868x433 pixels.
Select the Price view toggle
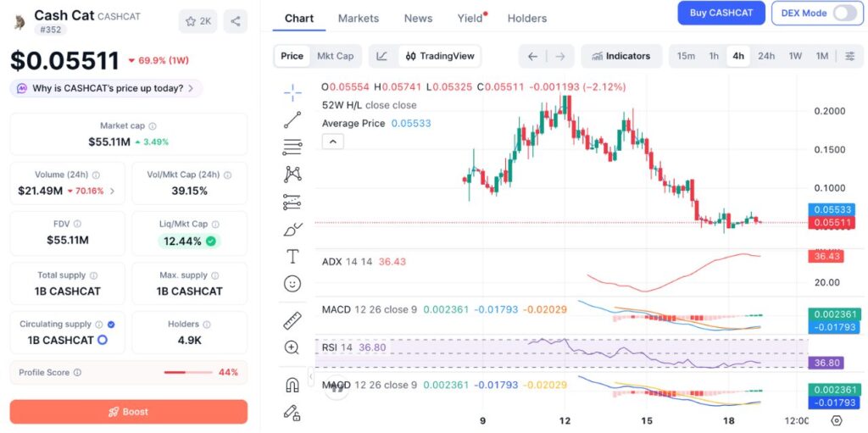coord(292,56)
